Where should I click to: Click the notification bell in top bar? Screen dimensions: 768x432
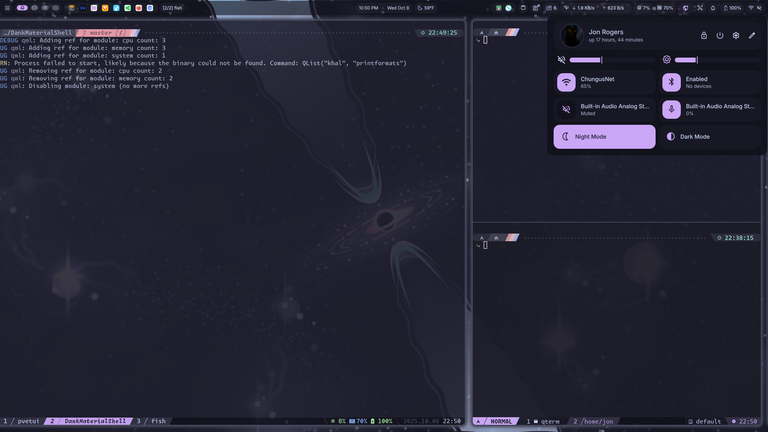[712, 7]
